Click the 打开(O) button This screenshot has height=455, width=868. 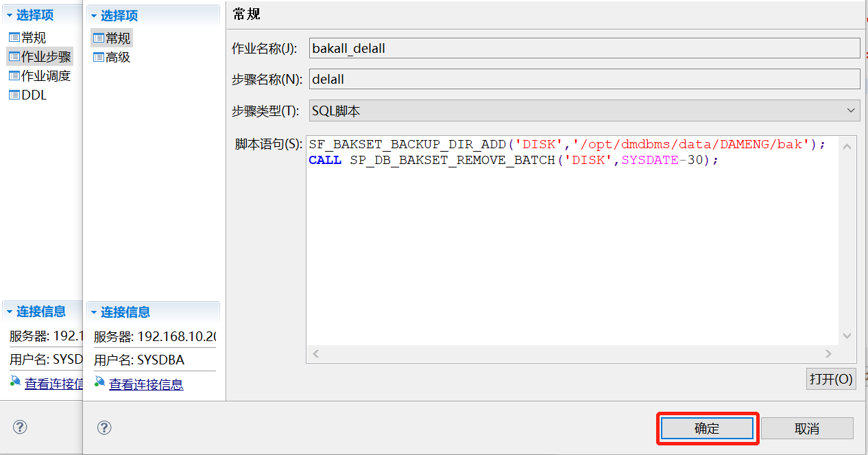(831, 379)
